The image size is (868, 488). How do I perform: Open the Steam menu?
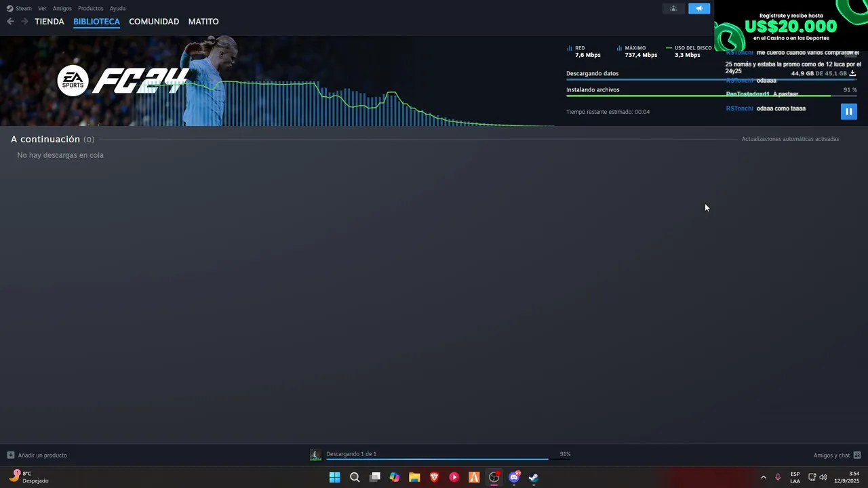[19, 8]
